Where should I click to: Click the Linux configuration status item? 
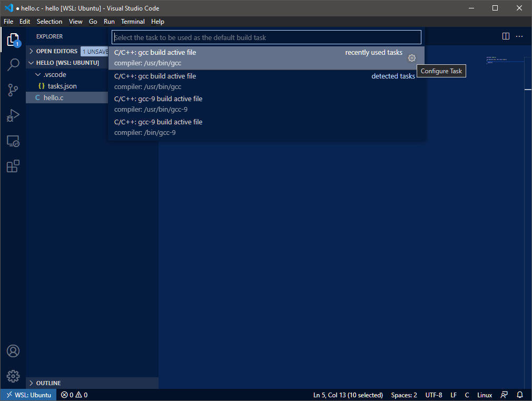(x=485, y=395)
